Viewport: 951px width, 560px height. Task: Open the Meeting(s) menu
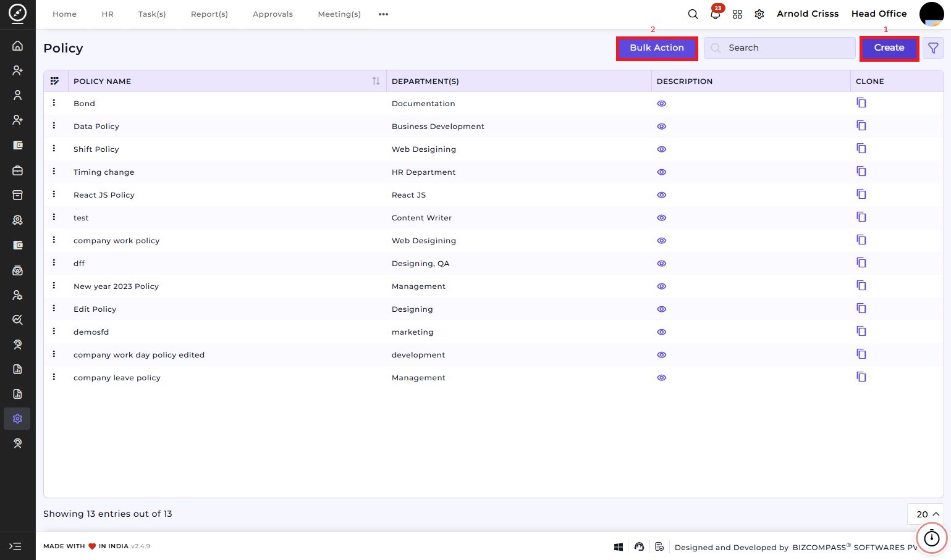pos(339,14)
